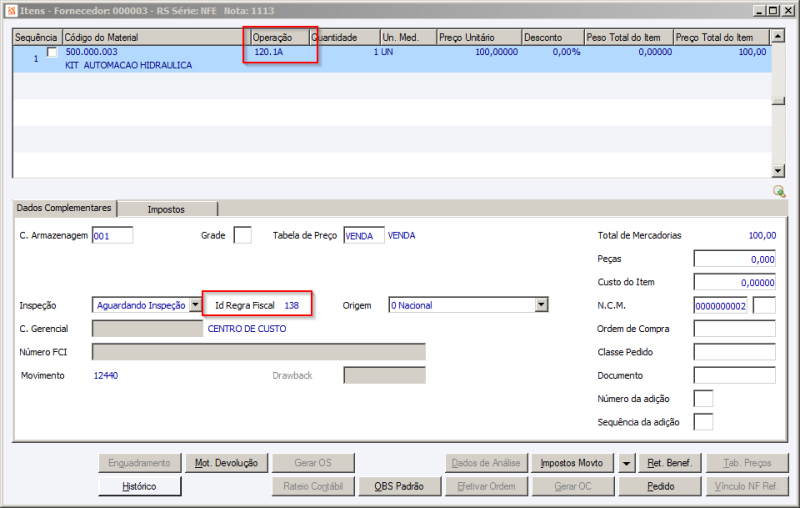Click the Número da adição field
Viewport: 800px width, 508px height.
[703, 398]
